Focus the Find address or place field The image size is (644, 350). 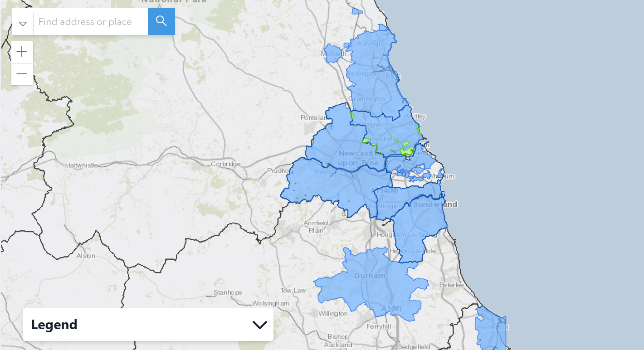tap(91, 22)
